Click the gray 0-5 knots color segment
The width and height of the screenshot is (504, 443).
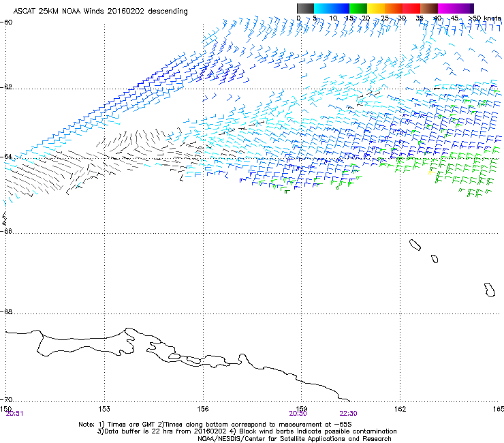click(x=305, y=8)
